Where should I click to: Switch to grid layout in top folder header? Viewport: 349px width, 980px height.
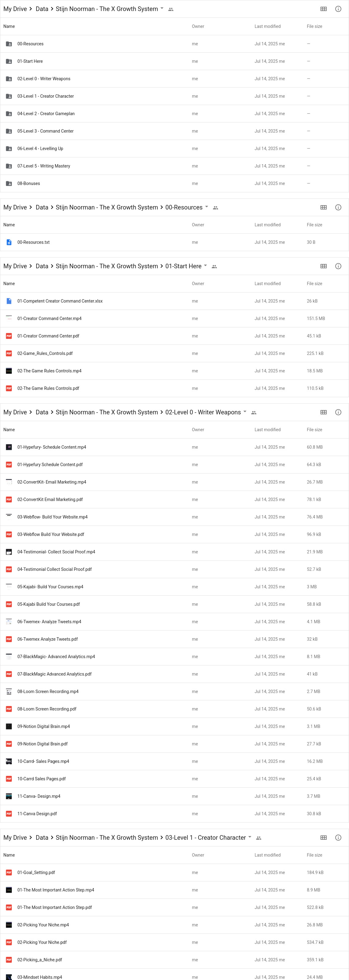click(323, 9)
